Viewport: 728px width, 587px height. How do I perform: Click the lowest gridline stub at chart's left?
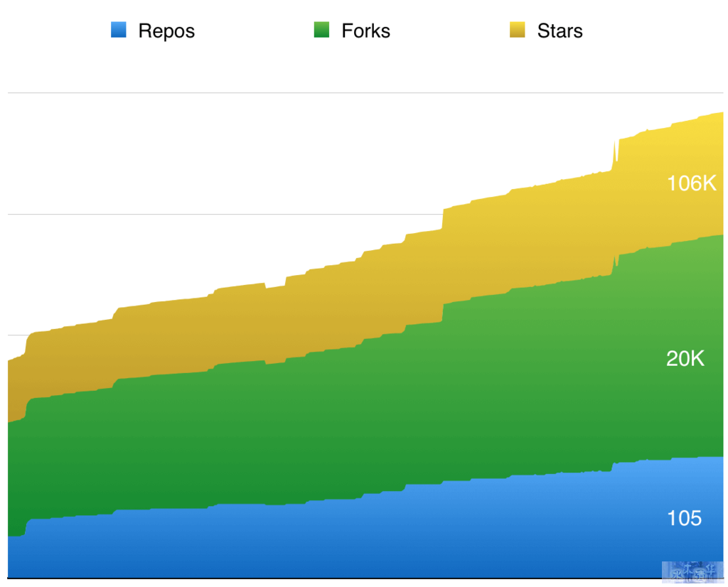(x=18, y=335)
